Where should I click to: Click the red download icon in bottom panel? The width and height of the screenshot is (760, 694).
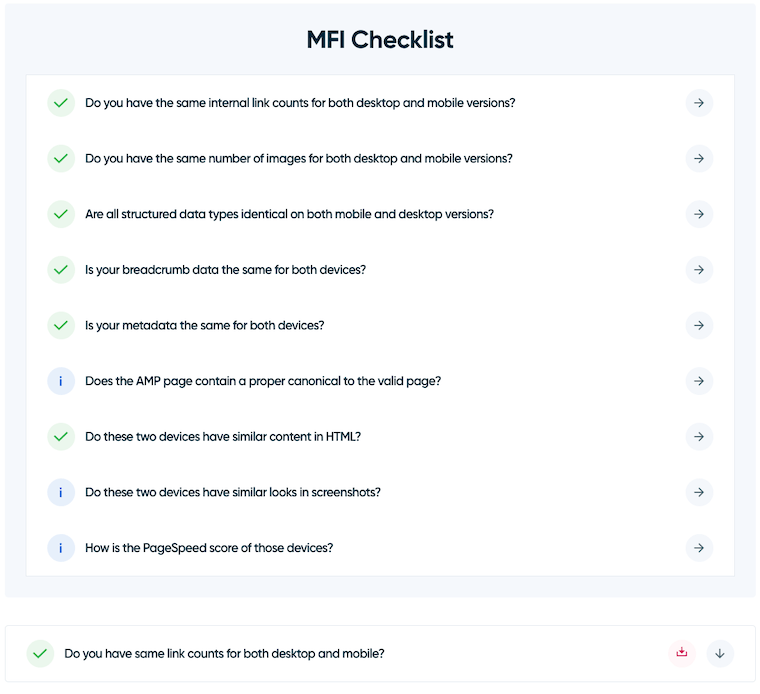(x=682, y=653)
